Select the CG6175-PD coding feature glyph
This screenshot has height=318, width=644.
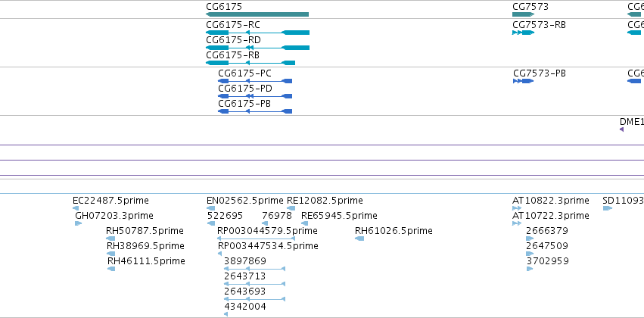[x=255, y=96]
